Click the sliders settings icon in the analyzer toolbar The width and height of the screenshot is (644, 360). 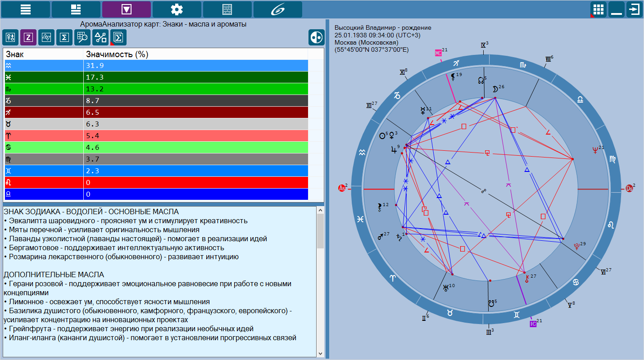point(10,38)
